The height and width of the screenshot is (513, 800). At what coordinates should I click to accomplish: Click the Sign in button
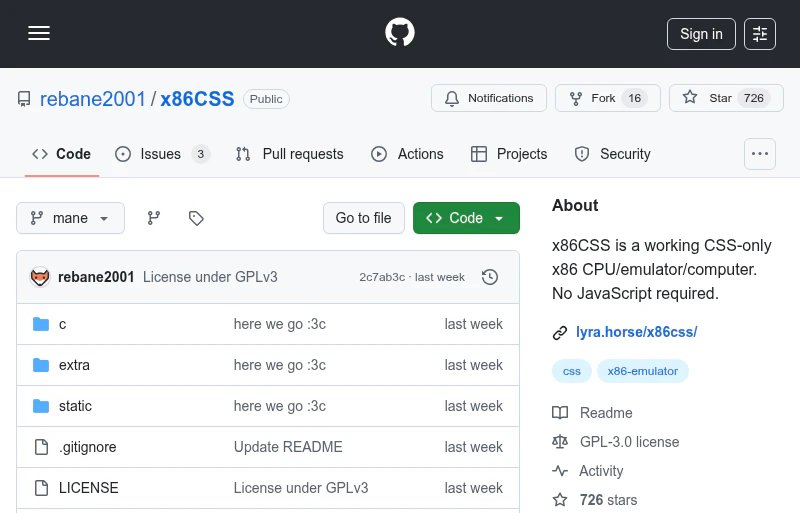pos(701,34)
